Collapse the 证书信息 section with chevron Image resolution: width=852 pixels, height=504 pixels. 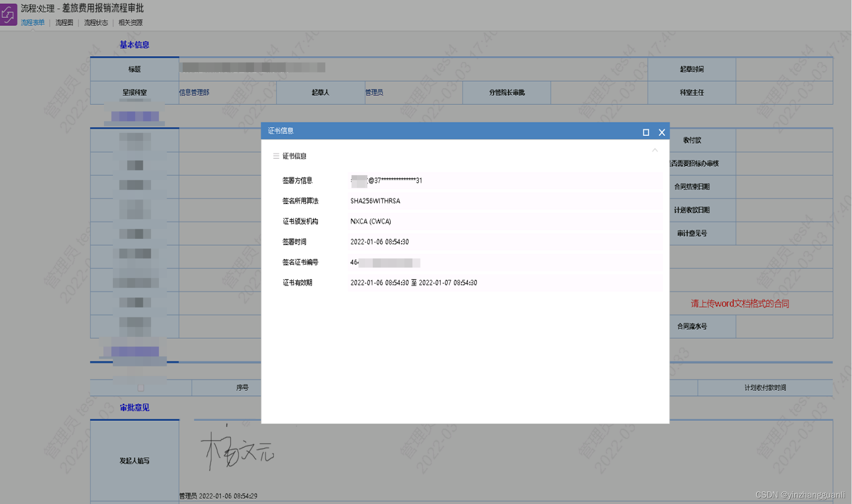tap(655, 150)
